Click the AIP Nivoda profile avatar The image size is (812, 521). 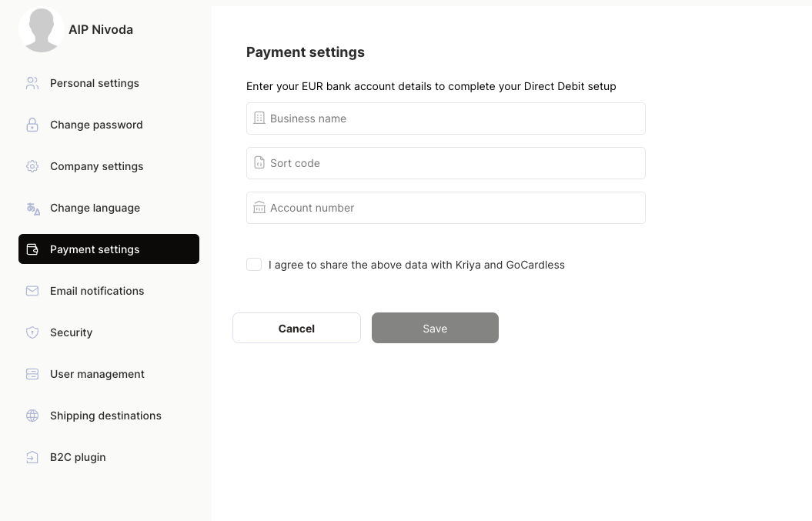point(42,29)
